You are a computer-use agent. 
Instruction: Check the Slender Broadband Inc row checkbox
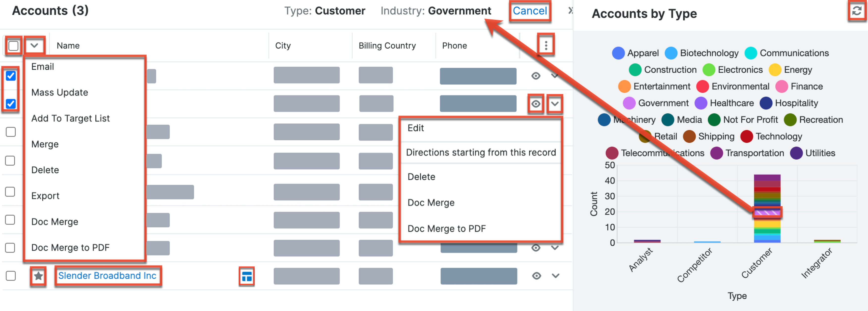(x=11, y=276)
